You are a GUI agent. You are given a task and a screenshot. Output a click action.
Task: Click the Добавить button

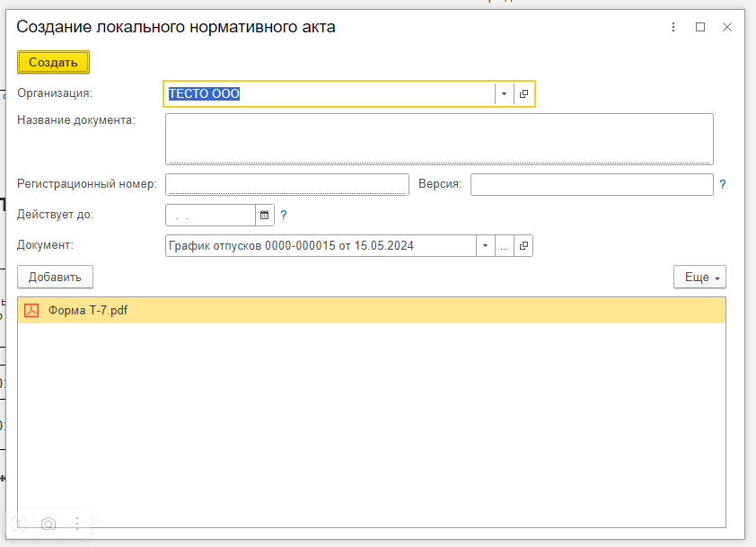[55, 277]
